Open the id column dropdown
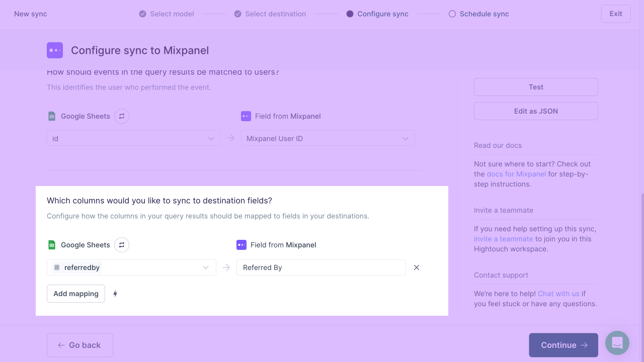 coord(134,138)
